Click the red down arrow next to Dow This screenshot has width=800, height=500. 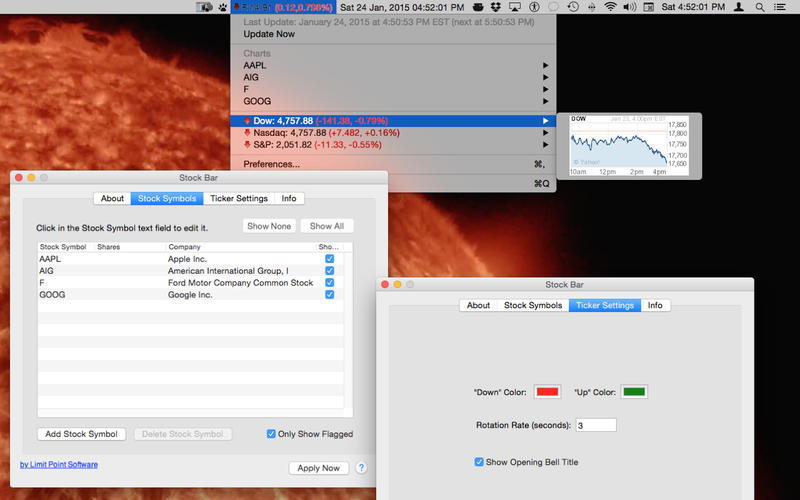coord(247,121)
